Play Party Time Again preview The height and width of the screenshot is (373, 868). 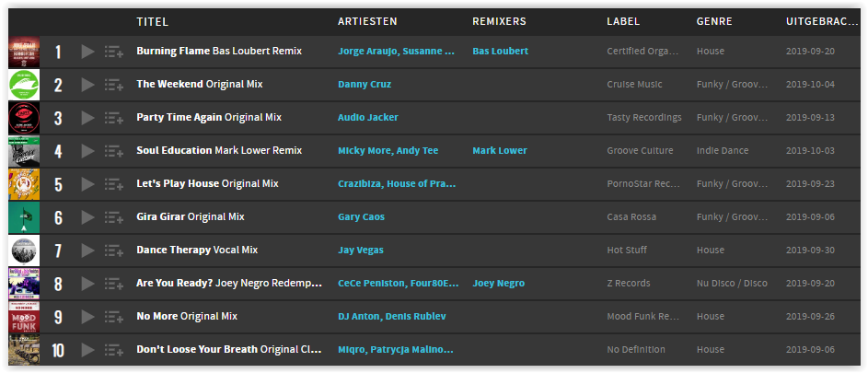click(x=87, y=118)
